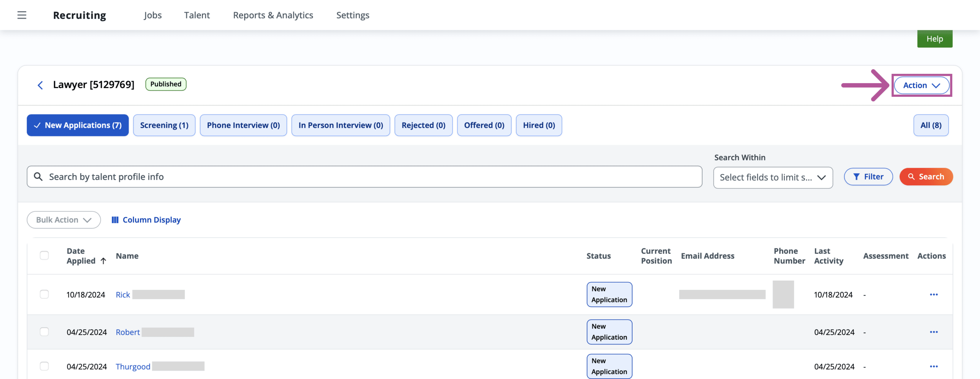980x379 pixels.
Task: Open the Search Within fields dropdown
Action: (773, 178)
